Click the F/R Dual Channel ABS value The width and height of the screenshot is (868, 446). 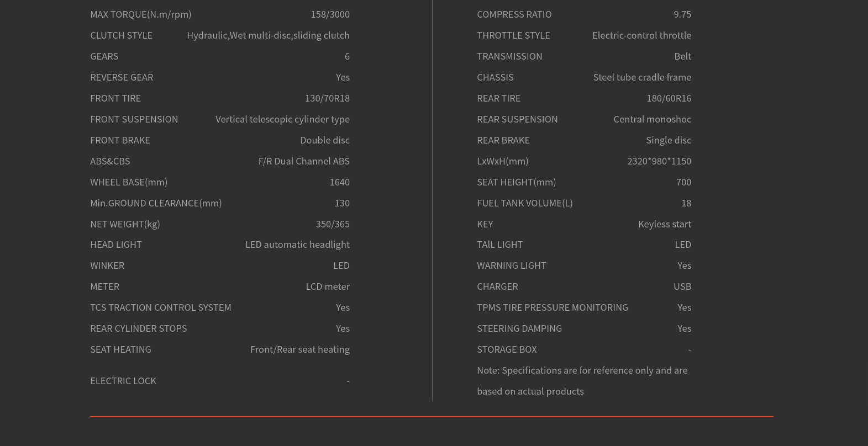click(x=304, y=161)
